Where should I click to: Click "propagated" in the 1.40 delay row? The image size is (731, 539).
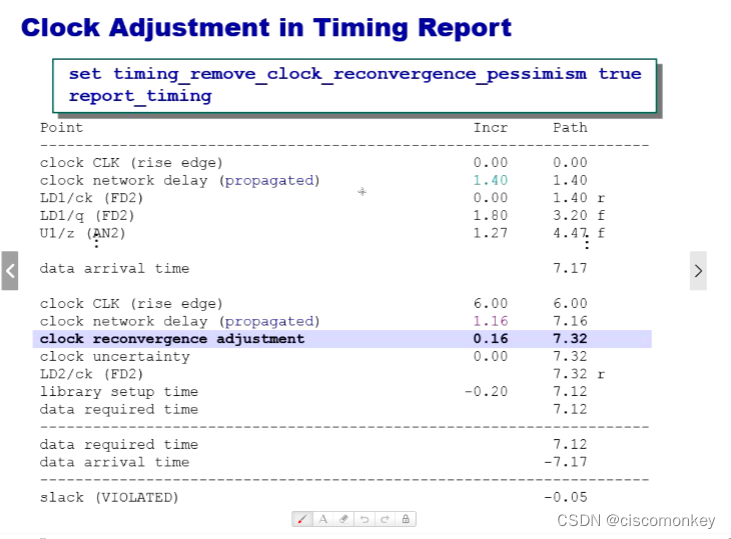[269, 180]
